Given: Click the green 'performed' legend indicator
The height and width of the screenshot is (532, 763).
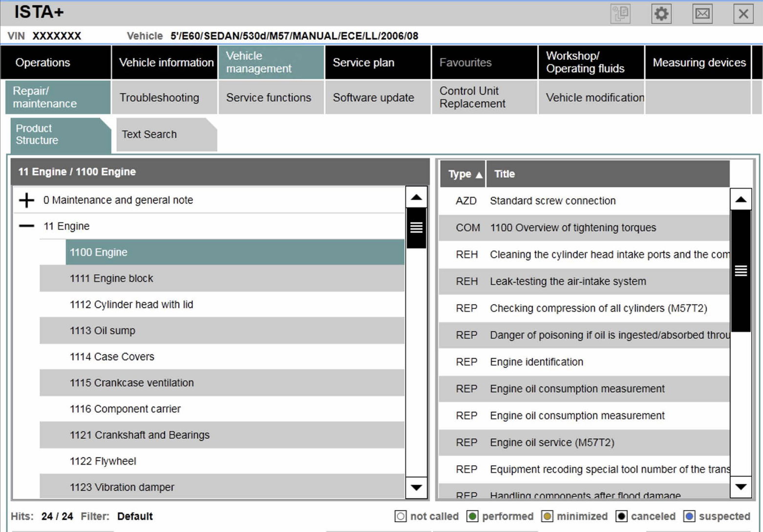Looking at the screenshot, I should click(x=472, y=516).
